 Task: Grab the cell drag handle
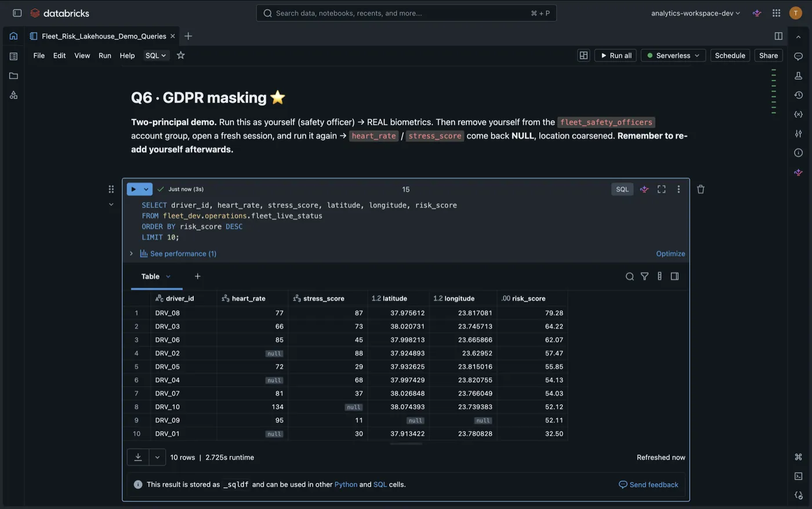click(111, 189)
